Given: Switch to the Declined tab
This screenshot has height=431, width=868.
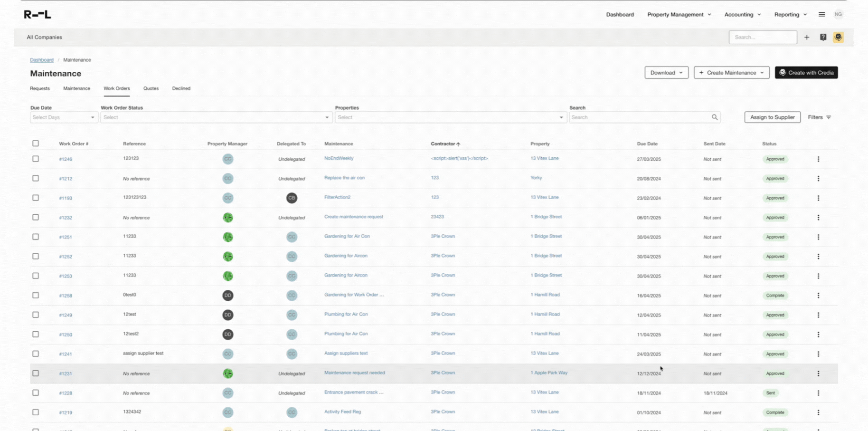Looking at the screenshot, I should 181,88.
